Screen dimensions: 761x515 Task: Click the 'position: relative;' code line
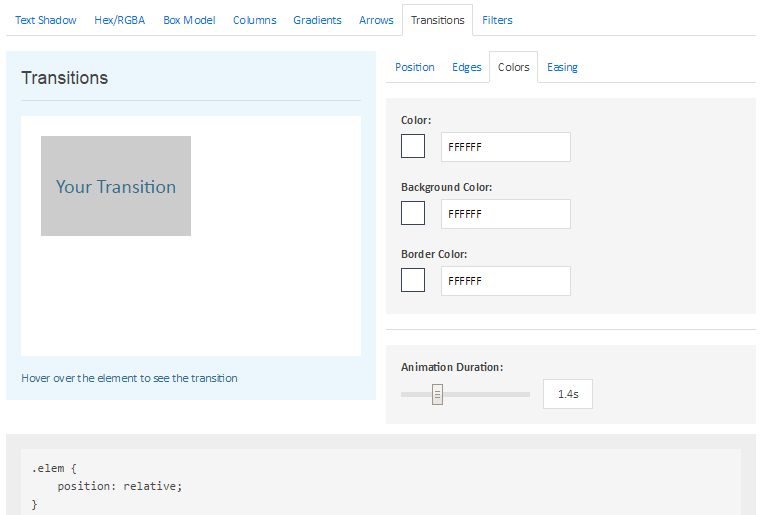pyautogui.click(x=119, y=486)
